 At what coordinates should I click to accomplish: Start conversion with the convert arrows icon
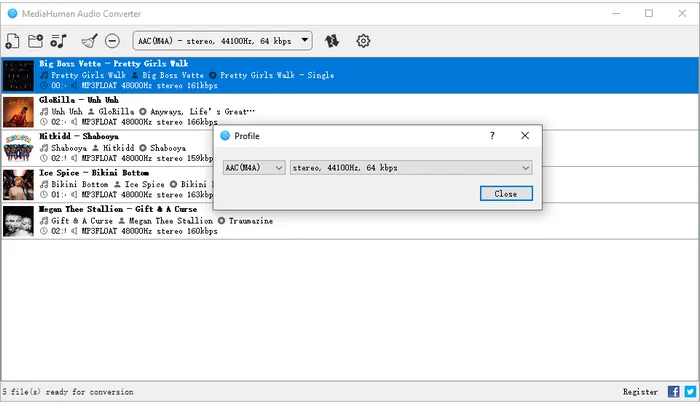tap(332, 41)
